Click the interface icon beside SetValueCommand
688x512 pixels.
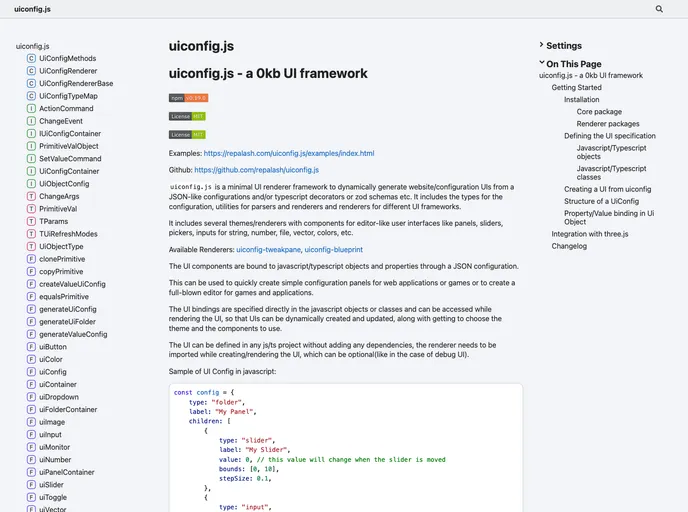point(31,159)
